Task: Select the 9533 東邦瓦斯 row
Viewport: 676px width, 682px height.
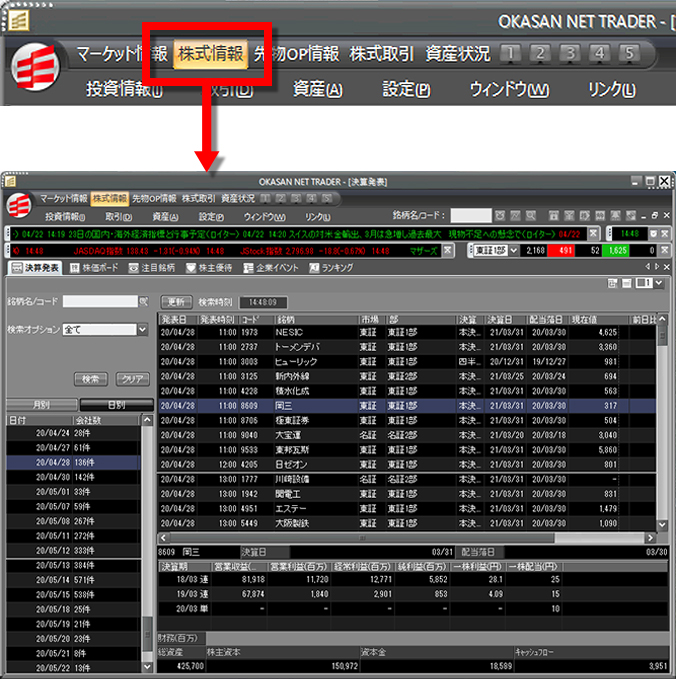Action: pyautogui.click(x=407, y=449)
